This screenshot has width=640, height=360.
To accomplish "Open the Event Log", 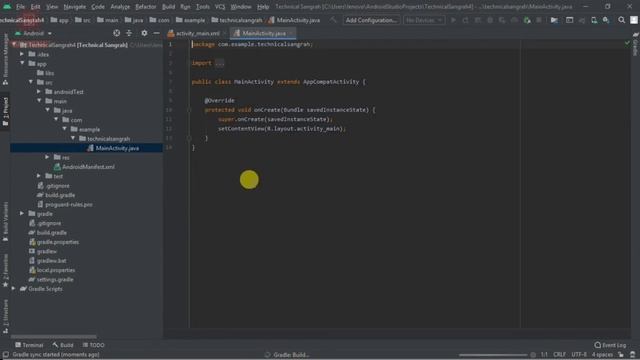I will pos(610,345).
